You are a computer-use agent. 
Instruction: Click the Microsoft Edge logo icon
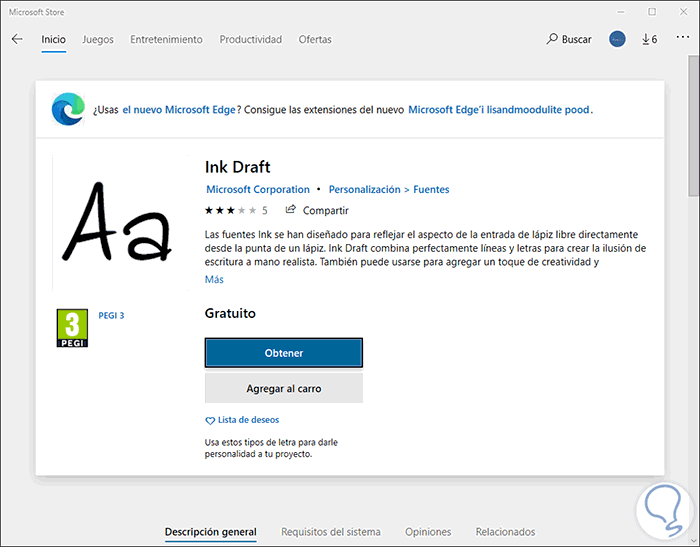(x=68, y=109)
